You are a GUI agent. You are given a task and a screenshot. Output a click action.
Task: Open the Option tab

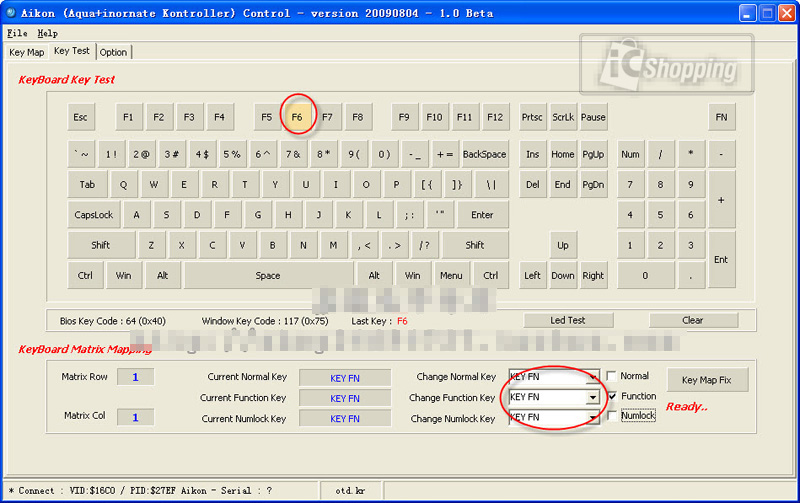[x=113, y=52]
